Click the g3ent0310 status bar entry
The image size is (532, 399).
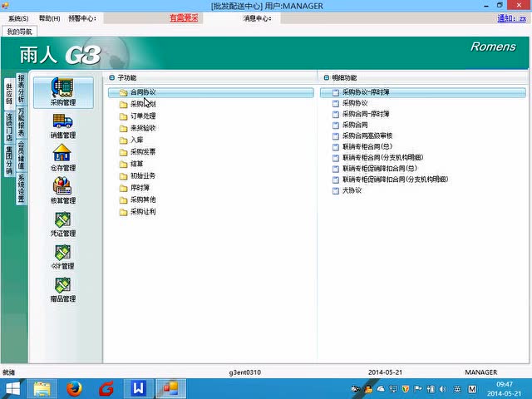click(245, 372)
